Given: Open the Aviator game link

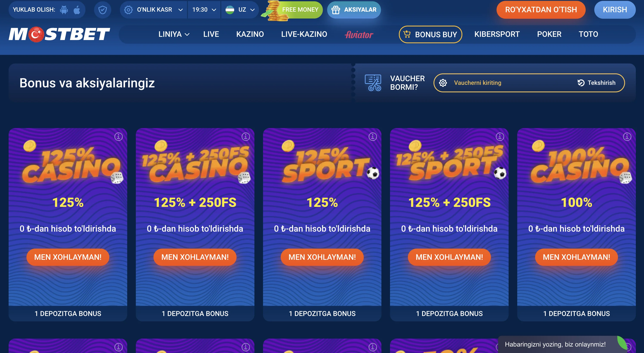Looking at the screenshot, I should (359, 34).
